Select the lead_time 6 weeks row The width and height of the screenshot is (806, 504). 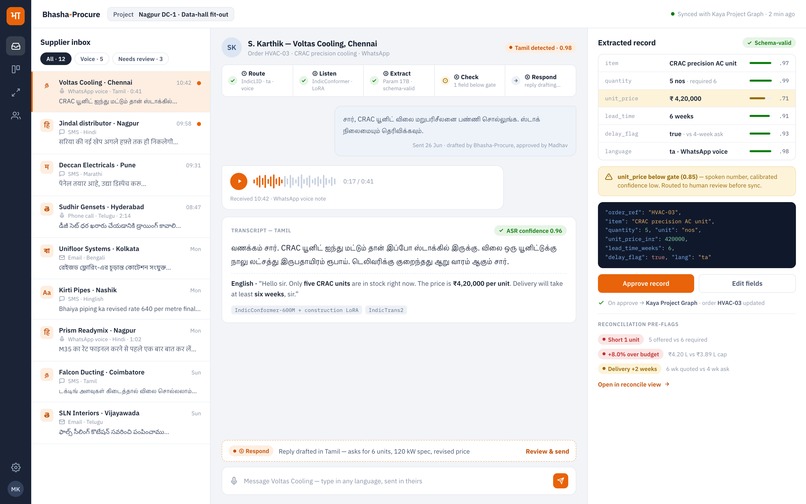tap(697, 116)
